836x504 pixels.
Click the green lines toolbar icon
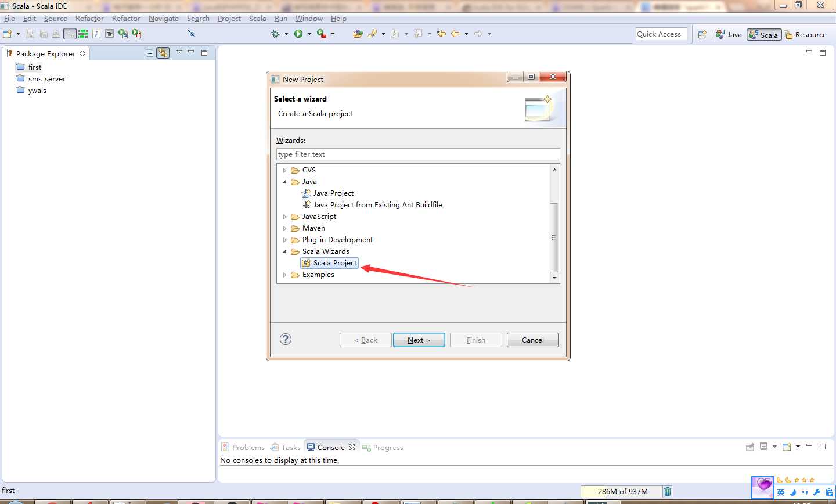point(83,34)
